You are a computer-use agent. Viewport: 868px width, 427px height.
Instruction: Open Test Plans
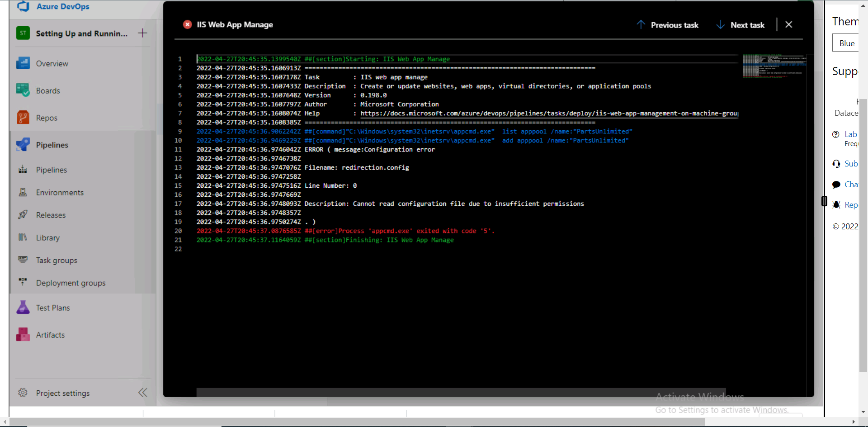point(53,307)
